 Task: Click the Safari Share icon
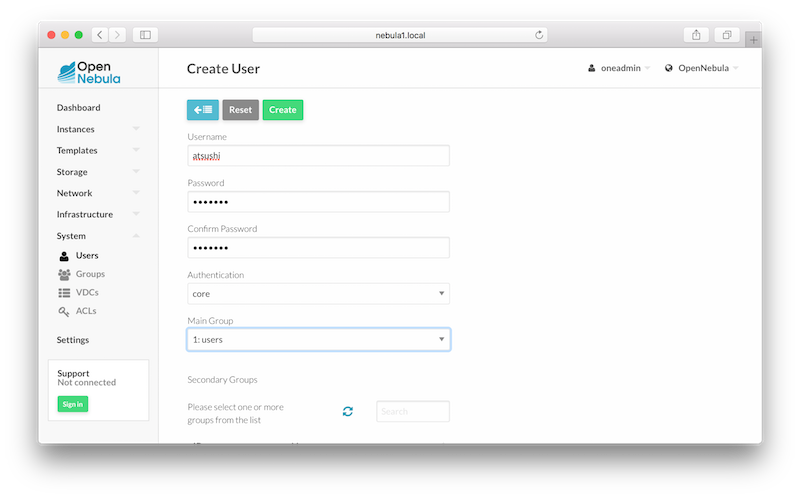pos(696,35)
